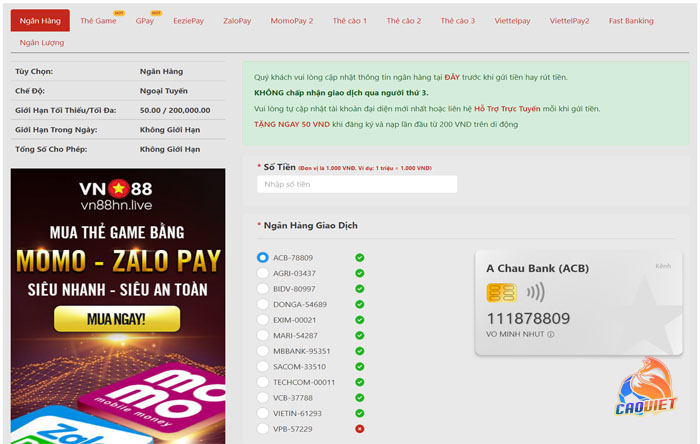Switch to ZaloPay tab

pyautogui.click(x=237, y=21)
